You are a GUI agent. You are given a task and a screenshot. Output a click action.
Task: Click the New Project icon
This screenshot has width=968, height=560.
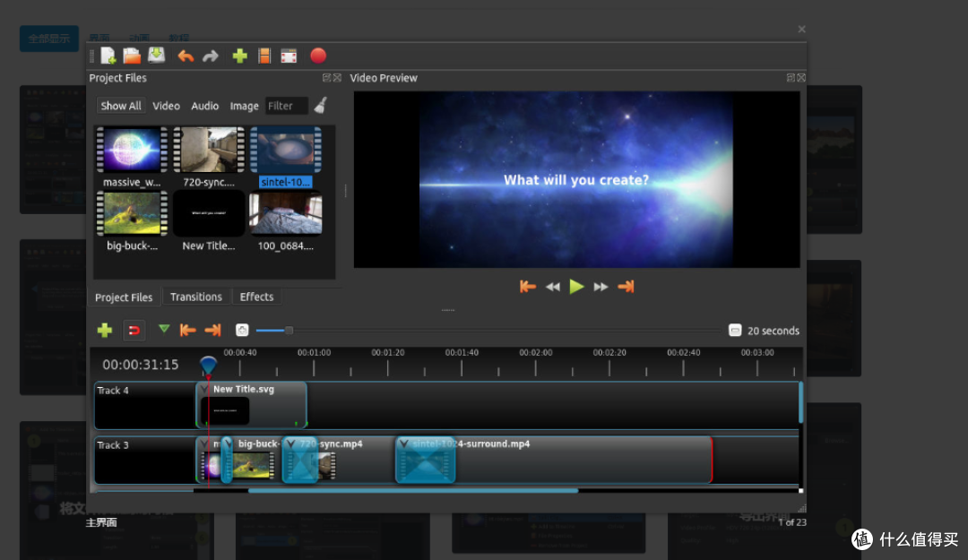point(108,56)
